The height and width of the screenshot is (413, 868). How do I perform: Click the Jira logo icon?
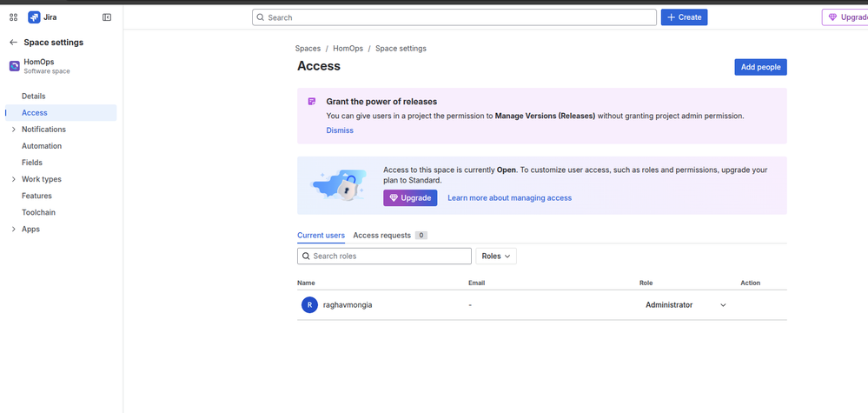[34, 17]
